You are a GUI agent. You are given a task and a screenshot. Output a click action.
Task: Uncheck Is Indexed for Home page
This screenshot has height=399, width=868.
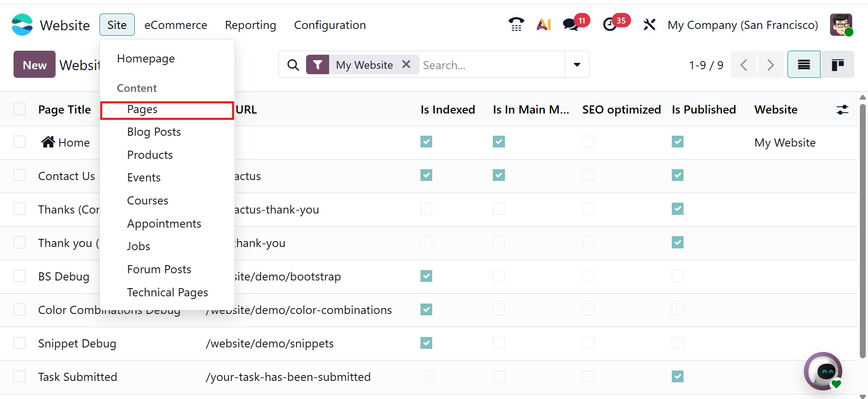[426, 142]
